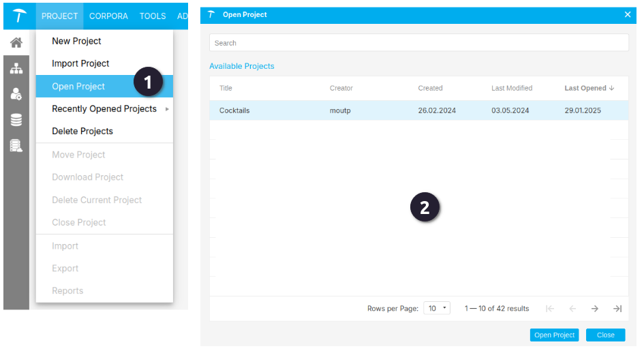The height and width of the screenshot is (351, 644).
Task: Sort by Last Modified column header
Action: point(512,88)
